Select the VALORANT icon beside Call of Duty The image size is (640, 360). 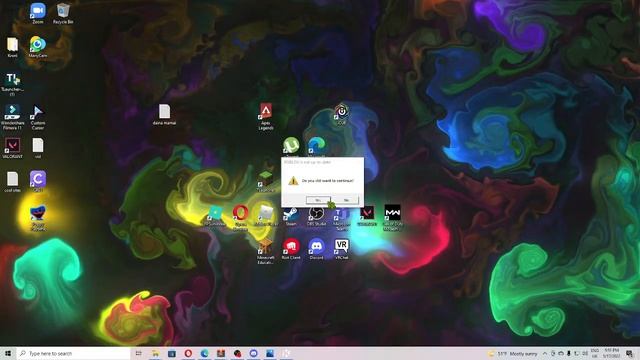tap(367, 216)
